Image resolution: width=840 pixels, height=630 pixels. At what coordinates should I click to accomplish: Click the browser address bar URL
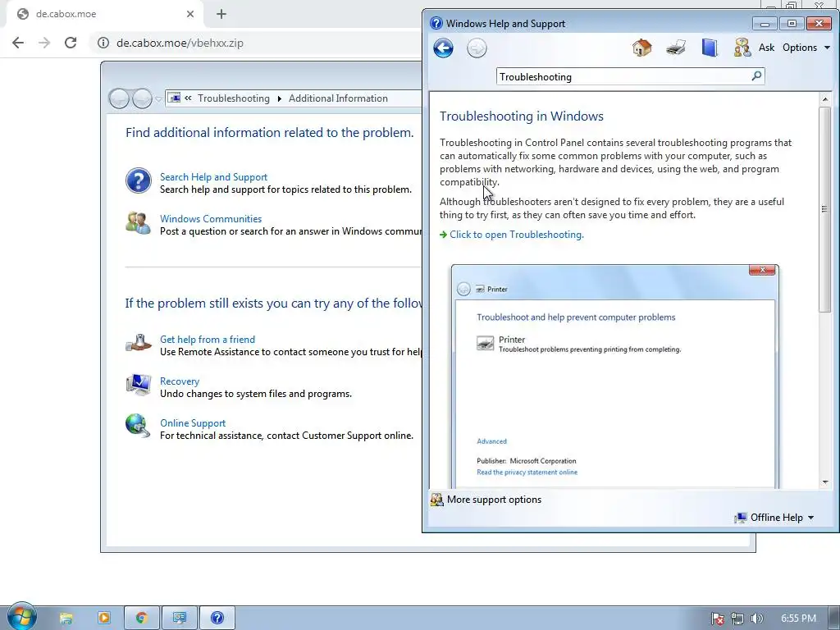tap(180, 43)
